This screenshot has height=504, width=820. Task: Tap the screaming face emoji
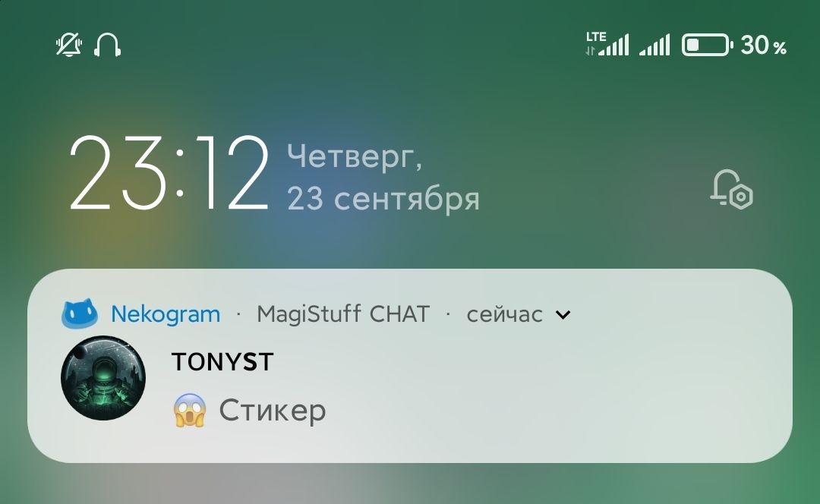(x=189, y=411)
